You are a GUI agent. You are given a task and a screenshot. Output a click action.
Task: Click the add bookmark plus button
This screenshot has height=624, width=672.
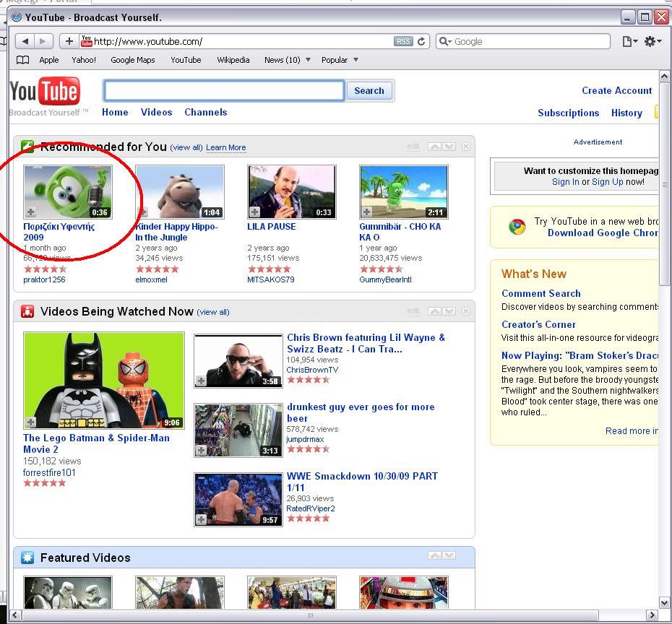point(69,42)
